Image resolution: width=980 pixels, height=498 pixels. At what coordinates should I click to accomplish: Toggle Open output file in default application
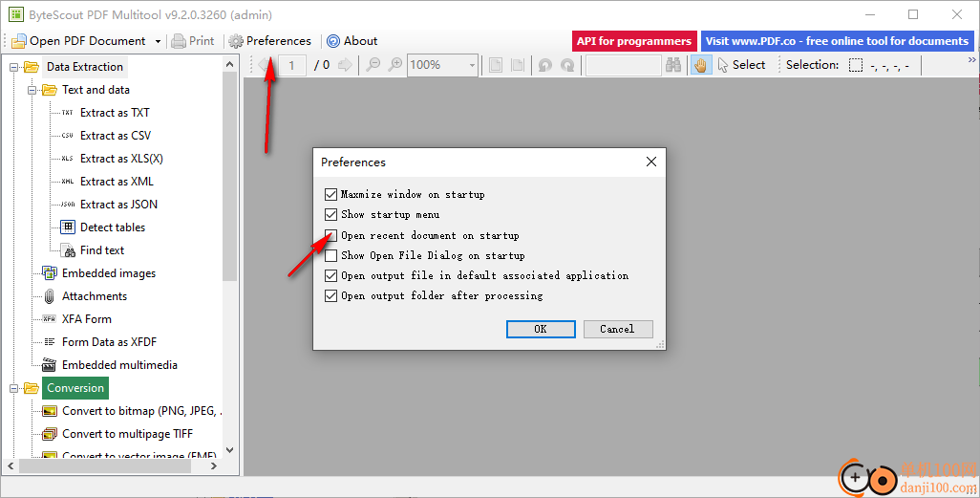[x=331, y=275]
